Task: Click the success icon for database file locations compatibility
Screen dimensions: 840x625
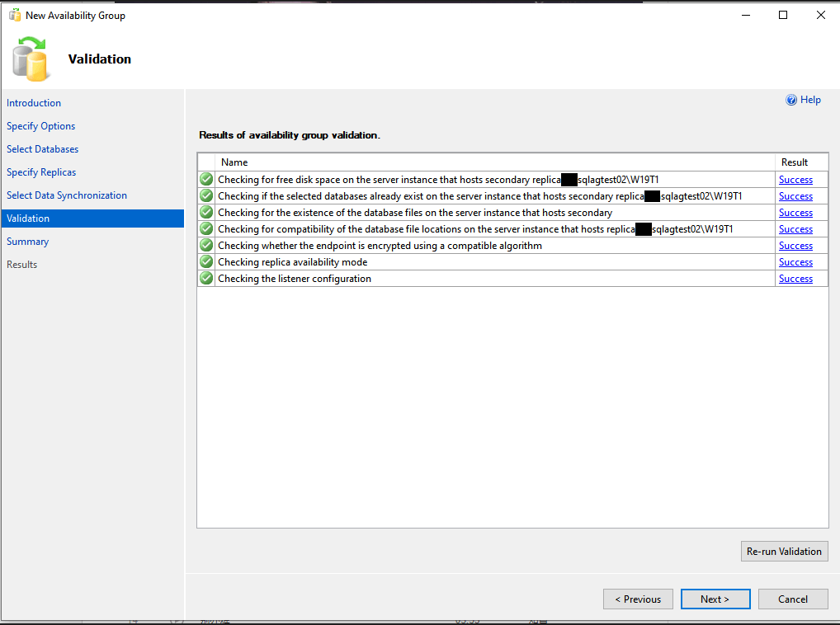Action: tap(206, 229)
